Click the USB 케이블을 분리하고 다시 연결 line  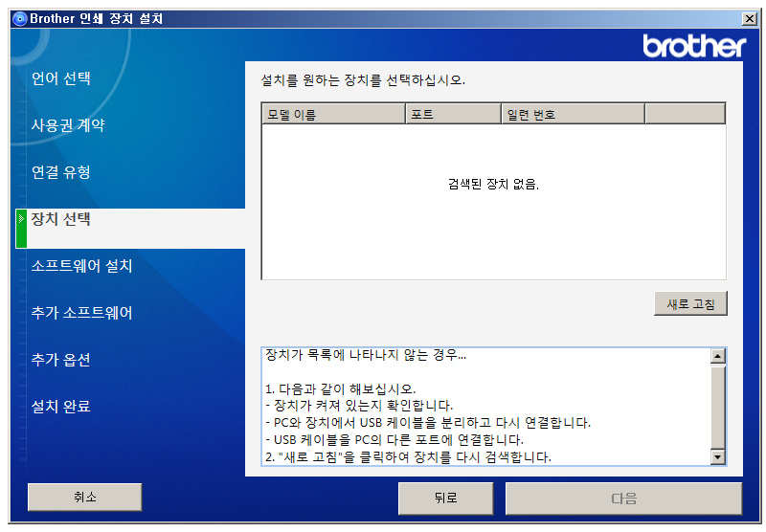(428, 422)
